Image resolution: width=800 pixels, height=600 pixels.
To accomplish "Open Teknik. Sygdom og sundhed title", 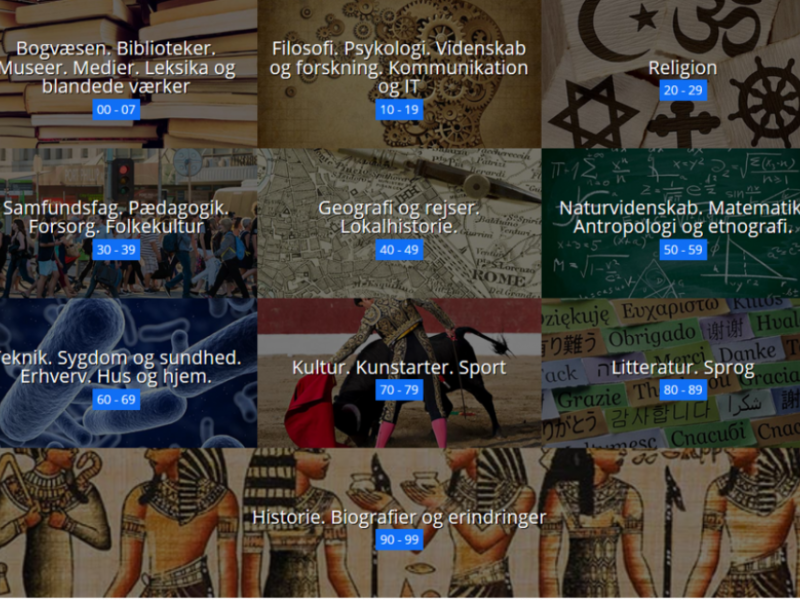I will coord(119,367).
